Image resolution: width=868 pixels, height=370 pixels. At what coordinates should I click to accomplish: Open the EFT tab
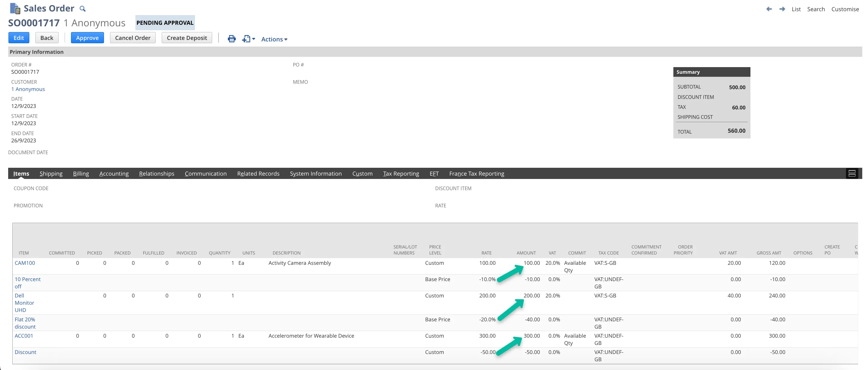coord(434,174)
